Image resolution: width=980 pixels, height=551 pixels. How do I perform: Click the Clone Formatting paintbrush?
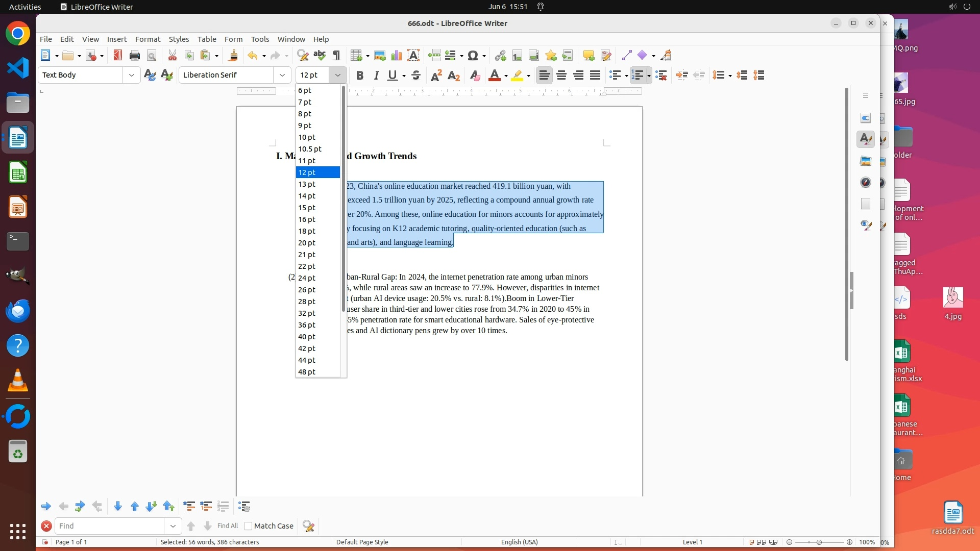(x=233, y=56)
